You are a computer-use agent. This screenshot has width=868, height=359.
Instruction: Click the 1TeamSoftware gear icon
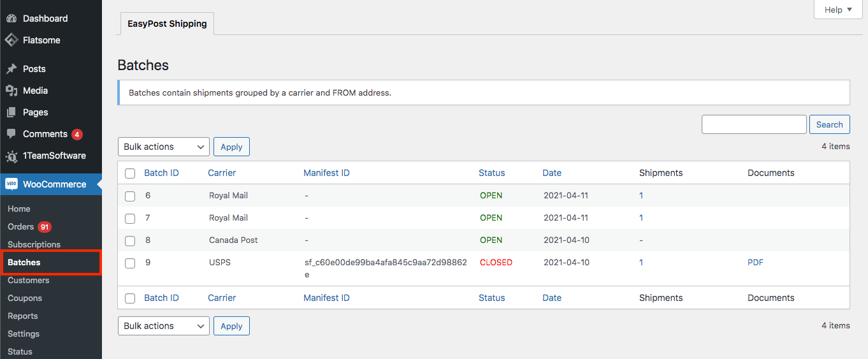coord(11,156)
